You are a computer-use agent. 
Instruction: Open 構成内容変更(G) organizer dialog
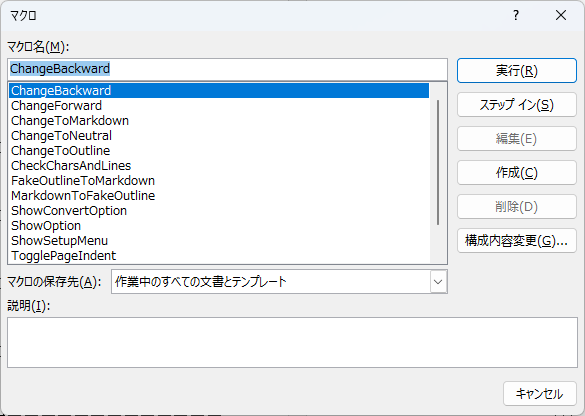pos(517,241)
